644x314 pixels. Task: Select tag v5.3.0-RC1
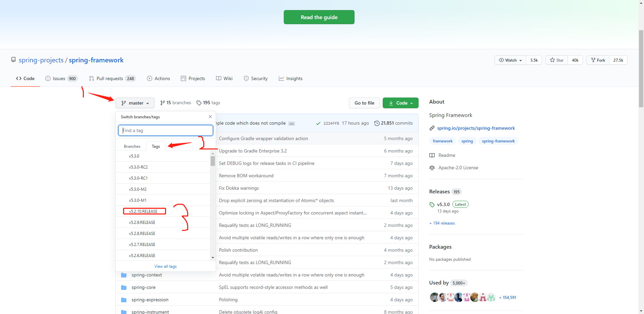pyautogui.click(x=163, y=178)
